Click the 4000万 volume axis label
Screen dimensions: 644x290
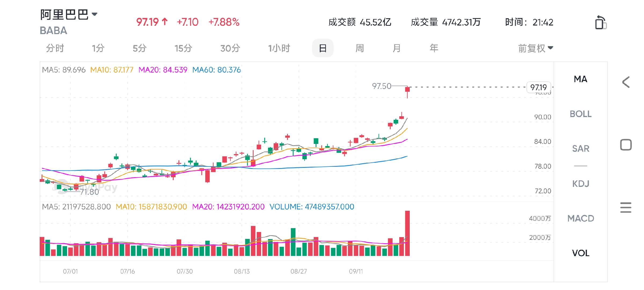(540, 219)
